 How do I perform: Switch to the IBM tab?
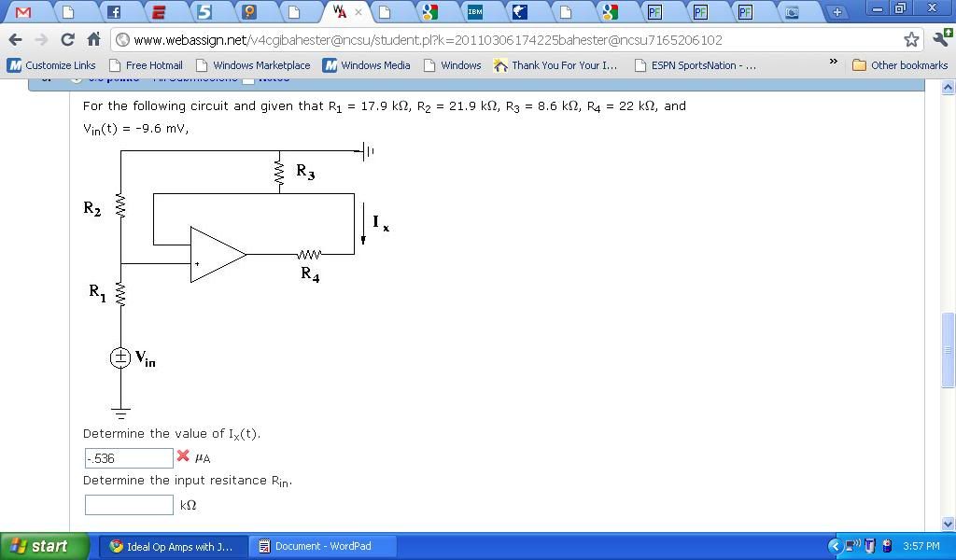(x=474, y=12)
